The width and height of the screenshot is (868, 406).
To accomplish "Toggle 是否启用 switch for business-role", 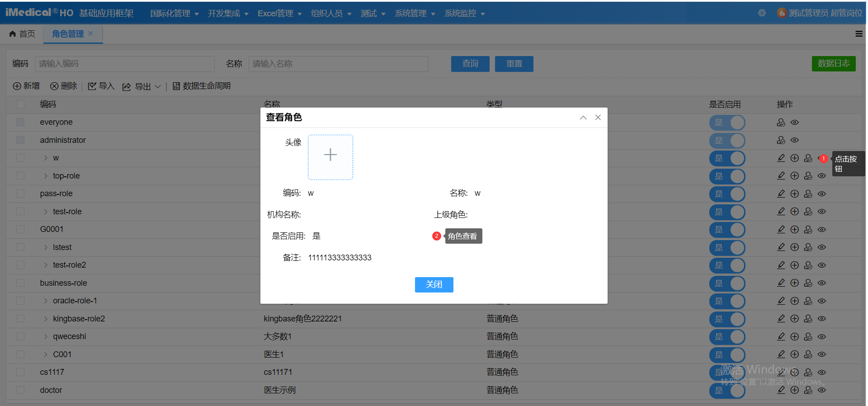I will point(727,283).
